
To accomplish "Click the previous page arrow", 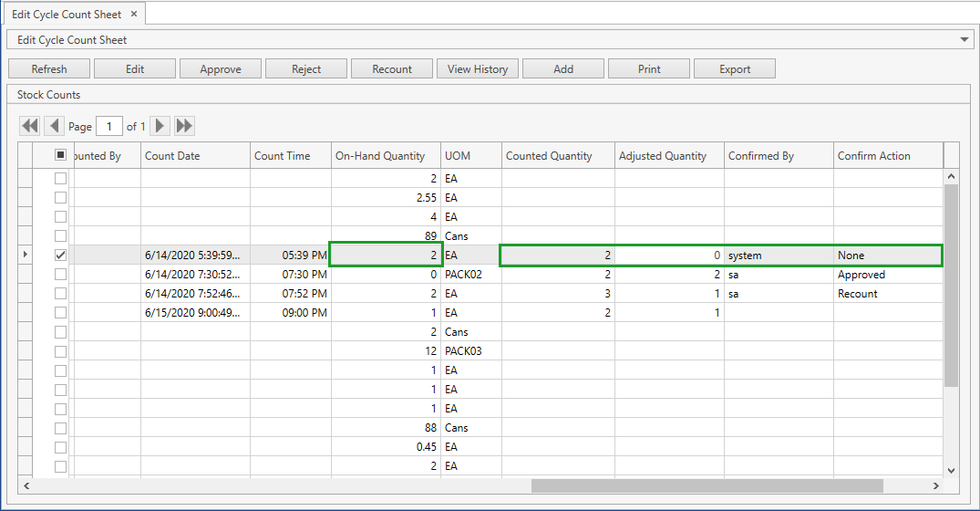I will coord(54,127).
